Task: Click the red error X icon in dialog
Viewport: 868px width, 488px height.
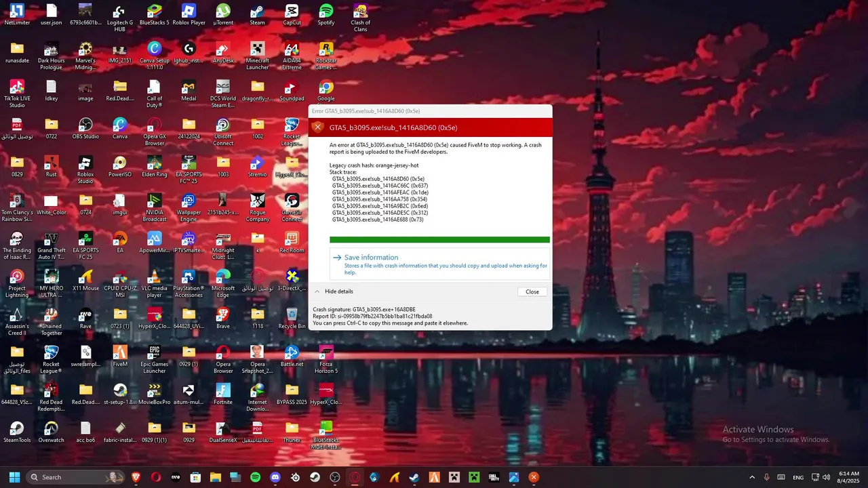Action: click(317, 127)
